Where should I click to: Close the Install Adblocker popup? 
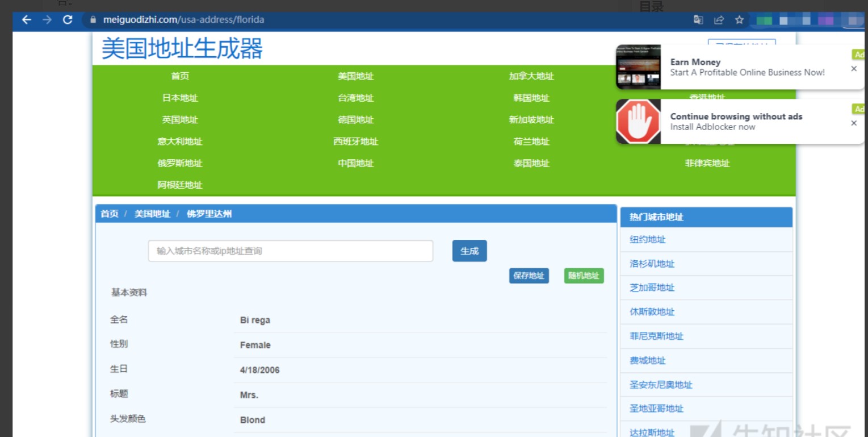[854, 123]
